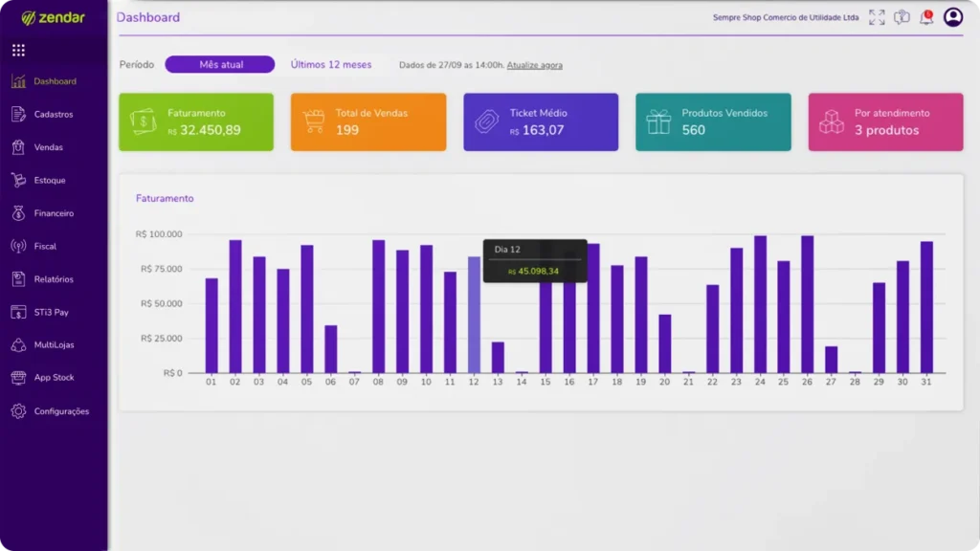Switch period to Últimos 12 meses
The width and height of the screenshot is (980, 551).
coord(330,64)
